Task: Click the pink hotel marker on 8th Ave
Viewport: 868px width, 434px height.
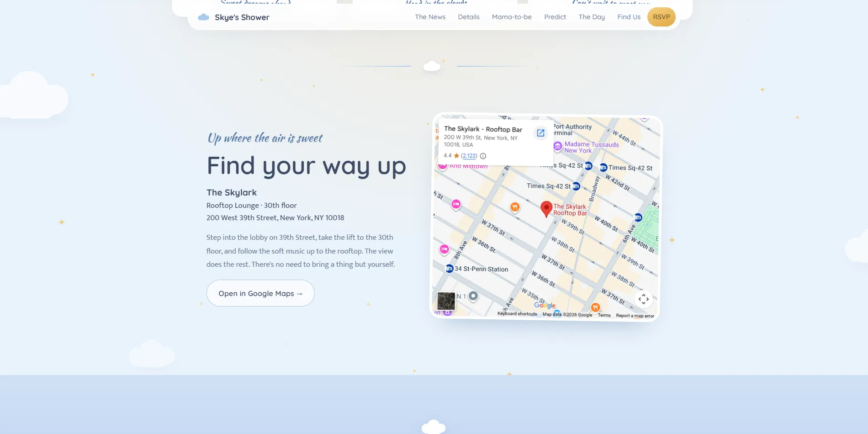Action: coord(445,249)
